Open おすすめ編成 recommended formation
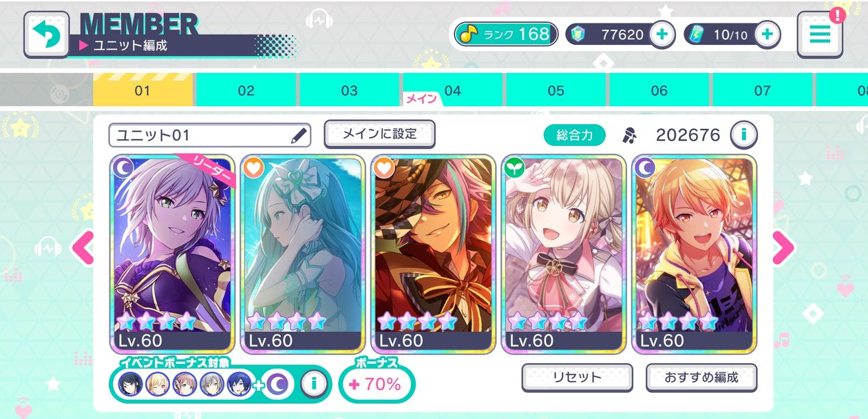The width and height of the screenshot is (868, 419). [x=701, y=378]
